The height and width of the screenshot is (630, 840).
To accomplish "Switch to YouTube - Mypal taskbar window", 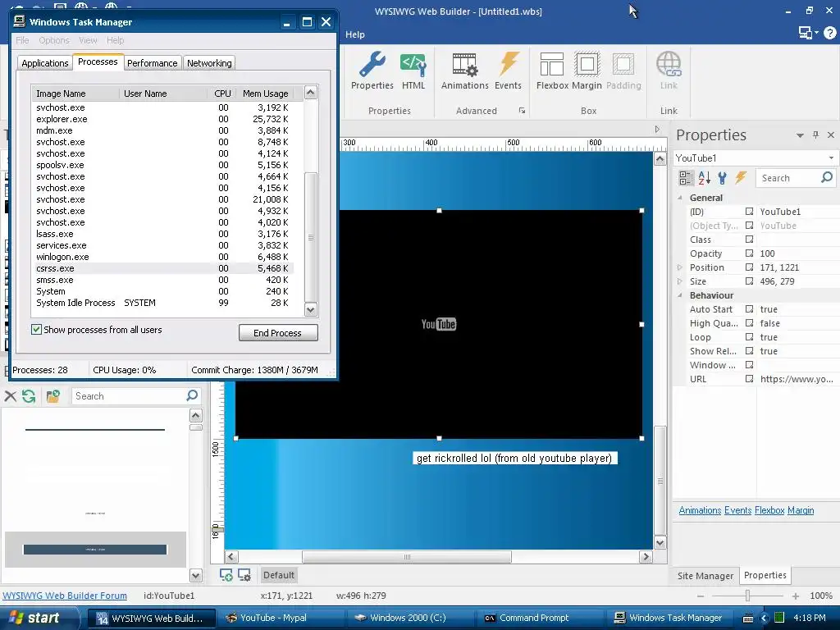I will [x=282, y=619].
